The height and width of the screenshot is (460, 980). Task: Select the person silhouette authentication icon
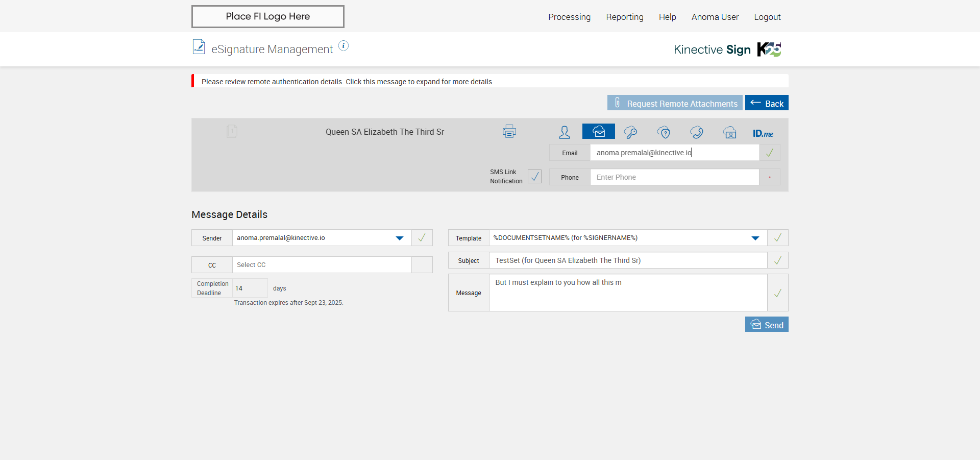564,132
